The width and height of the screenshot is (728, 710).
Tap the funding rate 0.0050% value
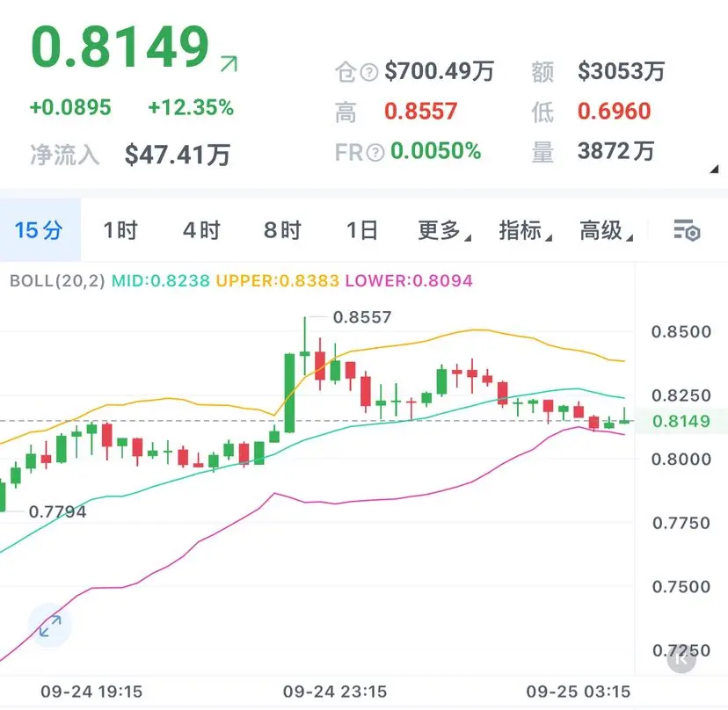click(x=435, y=151)
